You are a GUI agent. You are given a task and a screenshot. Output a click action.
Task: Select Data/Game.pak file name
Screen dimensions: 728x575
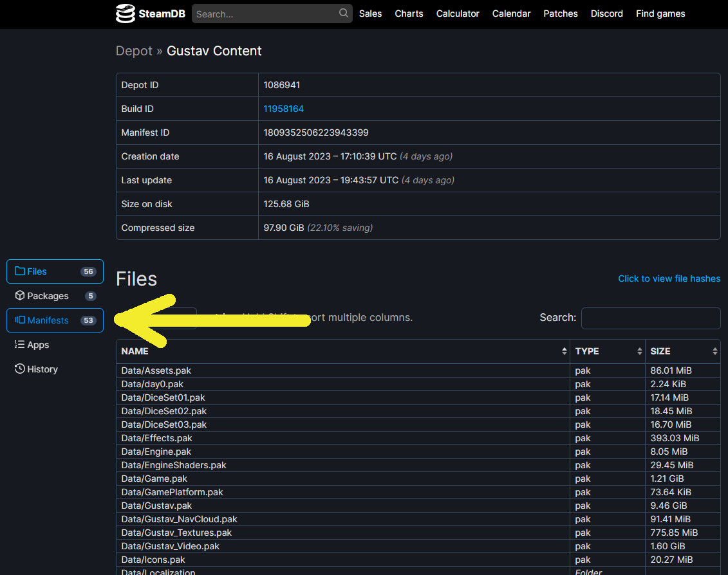pyautogui.click(x=154, y=478)
